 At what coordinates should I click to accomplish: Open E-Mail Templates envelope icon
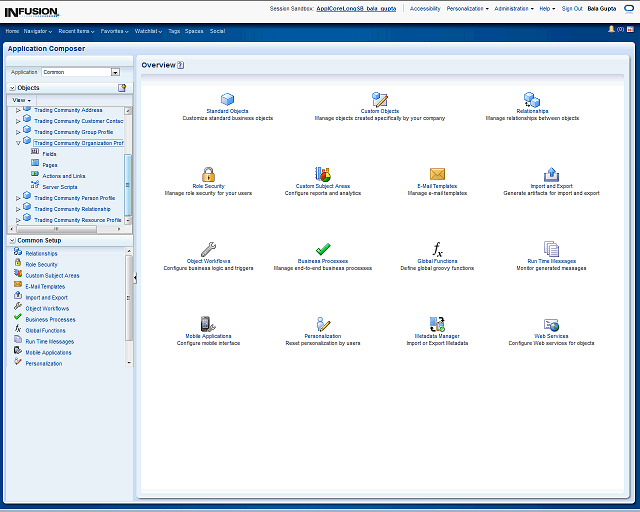coord(437,174)
